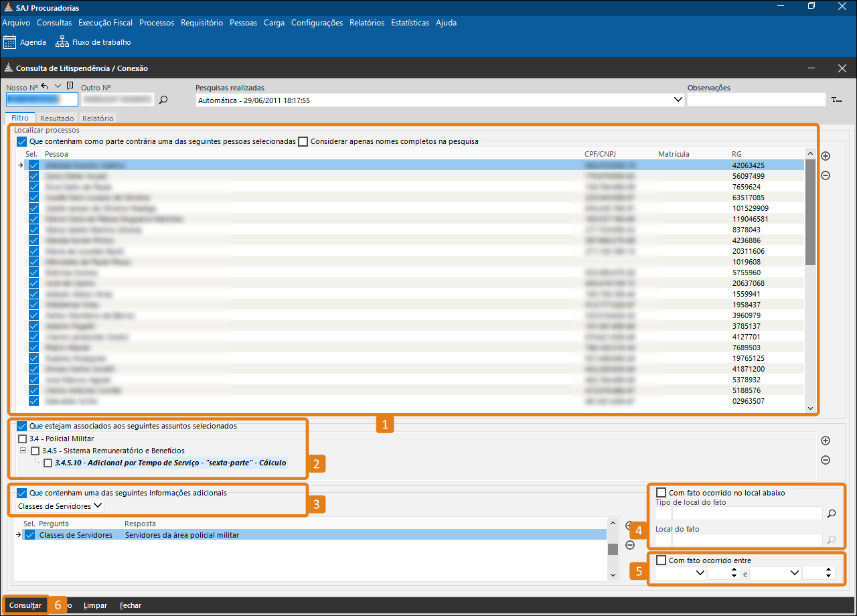
Task: Click the Limpar button
Action: (95, 605)
